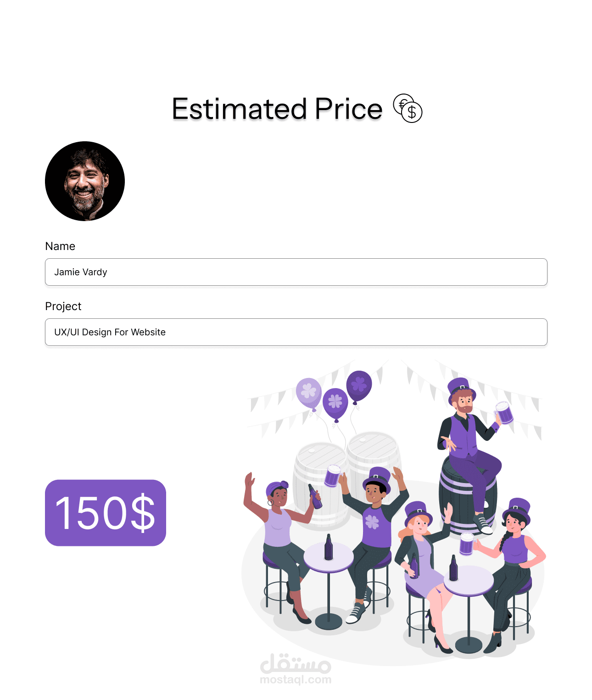Select the Project field with UX/UI Design text
This screenshot has height=700, width=592.
(x=296, y=332)
